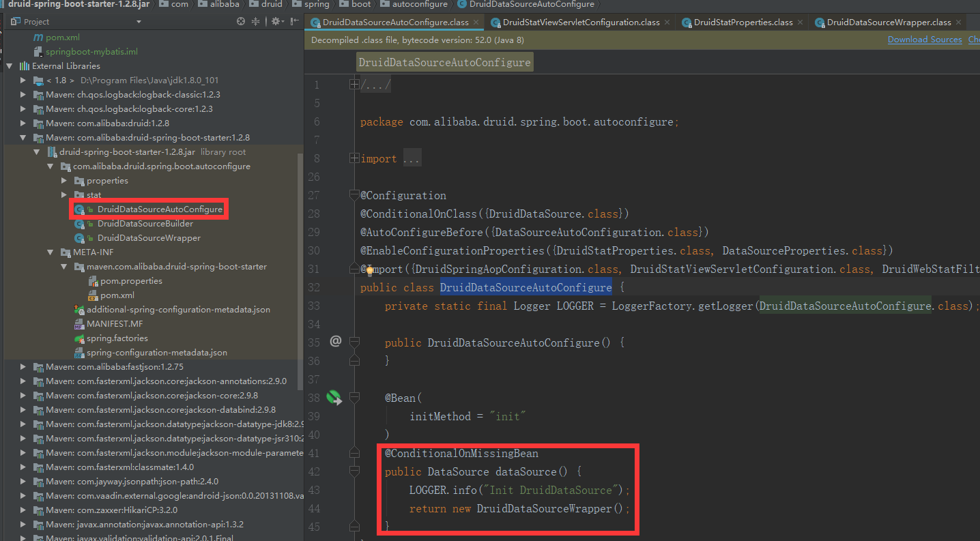Fold the dataSource method at line 41
The width and height of the screenshot is (980, 541).
[354, 452]
